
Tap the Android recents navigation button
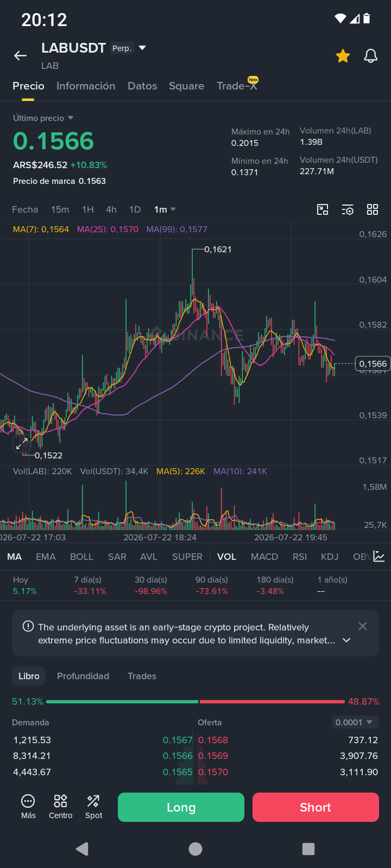(x=308, y=849)
